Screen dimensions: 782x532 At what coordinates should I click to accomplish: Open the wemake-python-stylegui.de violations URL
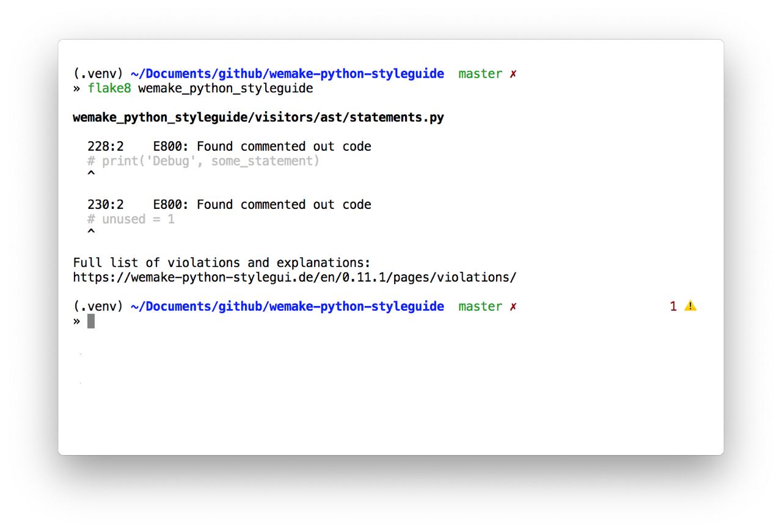tap(294, 277)
